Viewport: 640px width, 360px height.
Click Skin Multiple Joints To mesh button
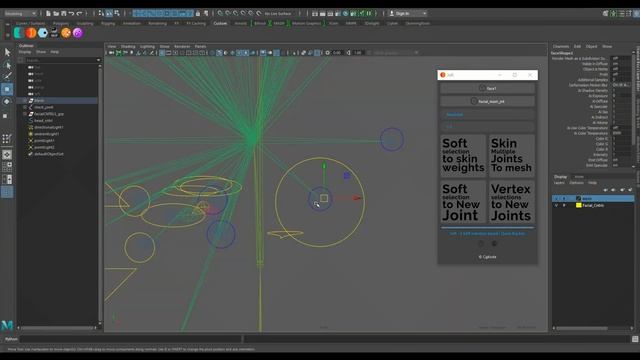tap(512, 156)
